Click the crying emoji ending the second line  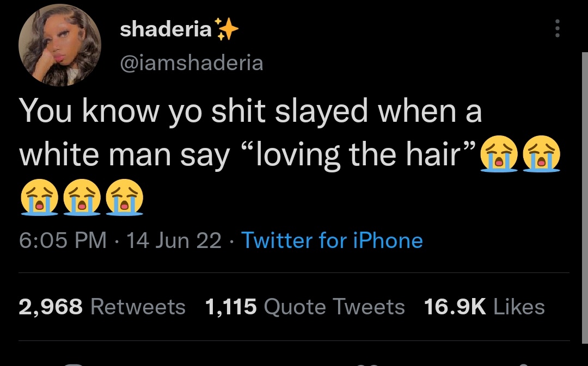pyautogui.click(x=542, y=153)
